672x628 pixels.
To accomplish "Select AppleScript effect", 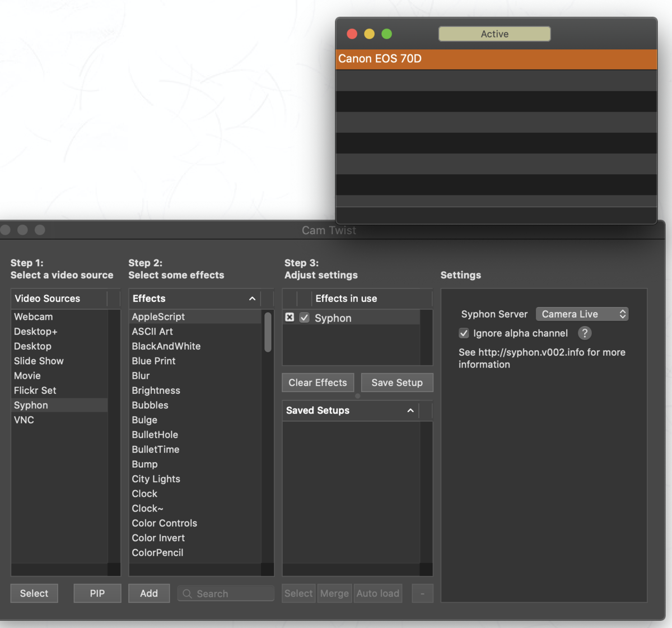I will [x=195, y=317].
